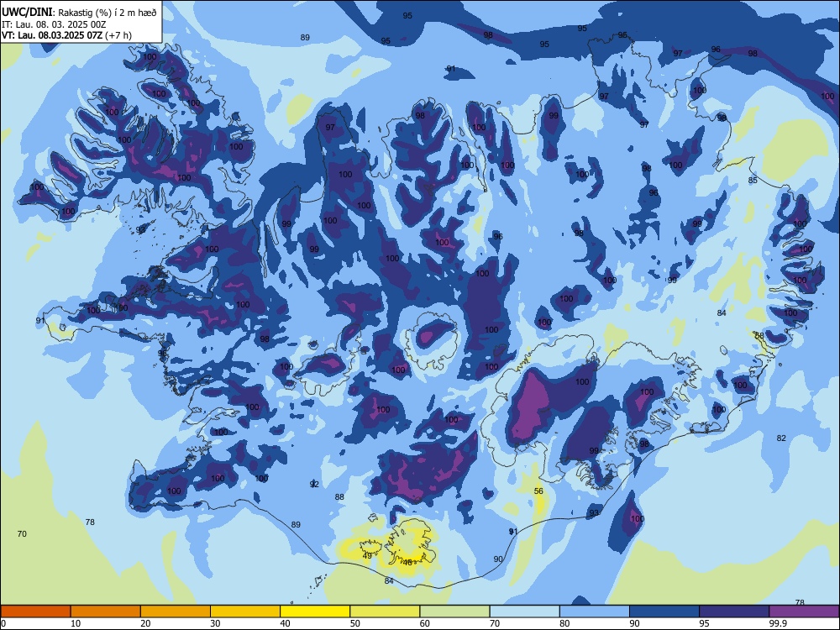Viewport: 840px width, 630px height.
Task: Click the legend tick label '60'
Action: tap(425, 623)
